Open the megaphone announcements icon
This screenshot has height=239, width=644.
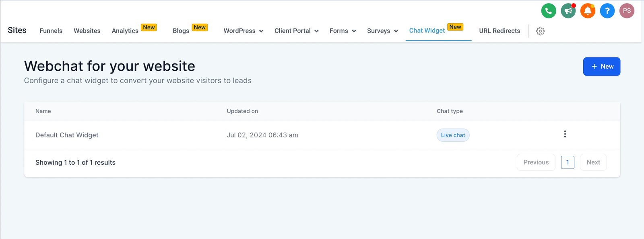568,11
